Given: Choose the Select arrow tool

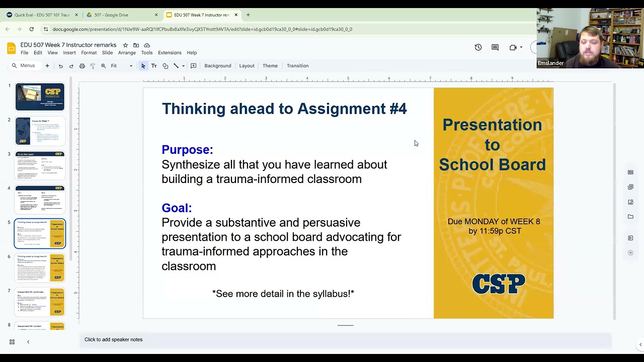Looking at the screenshot, I should pyautogui.click(x=143, y=66).
